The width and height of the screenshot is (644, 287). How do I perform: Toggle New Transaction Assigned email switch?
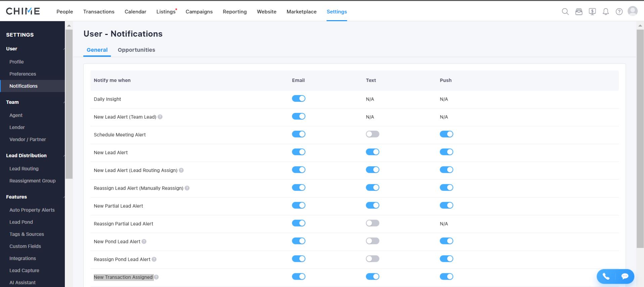(x=298, y=277)
